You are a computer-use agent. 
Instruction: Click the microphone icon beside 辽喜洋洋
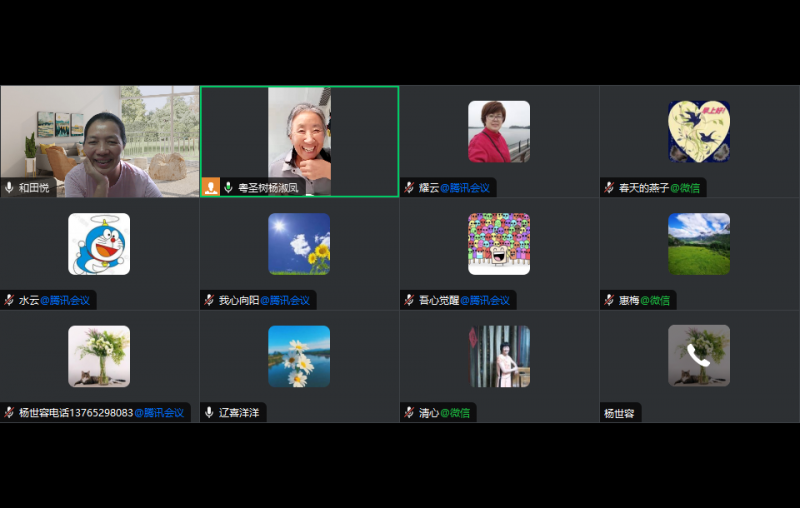(209, 412)
